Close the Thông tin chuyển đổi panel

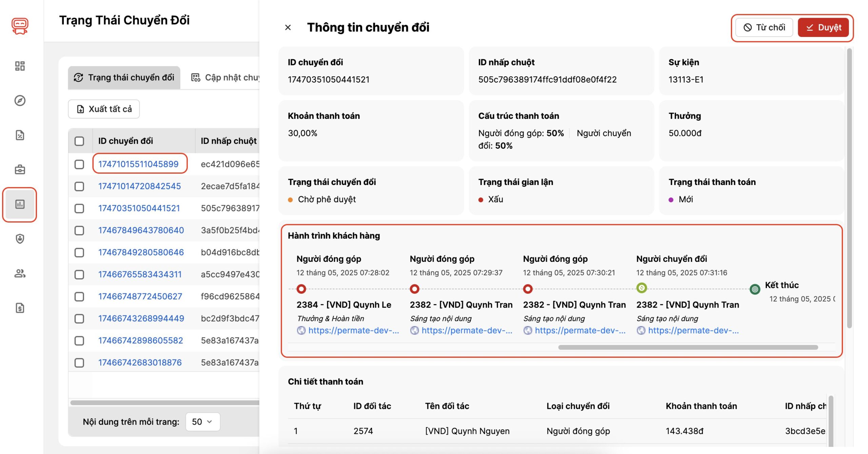tap(288, 27)
